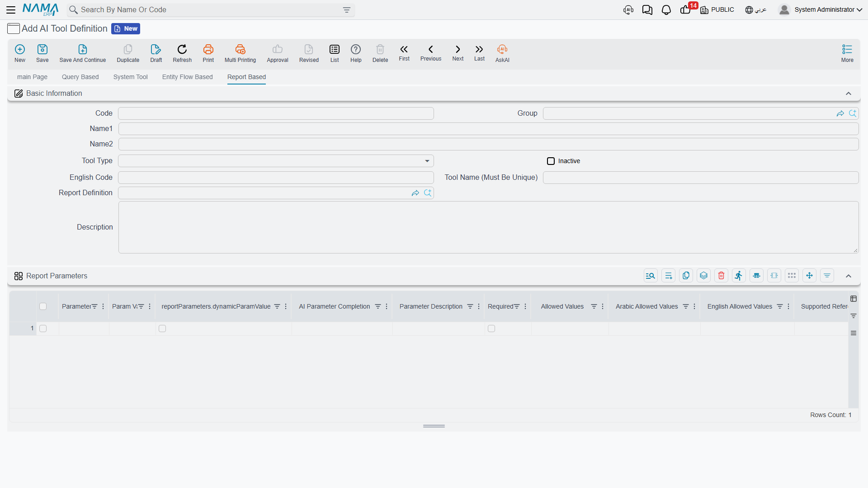868x488 pixels.
Task: Click the Description text area
Action: (488, 227)
